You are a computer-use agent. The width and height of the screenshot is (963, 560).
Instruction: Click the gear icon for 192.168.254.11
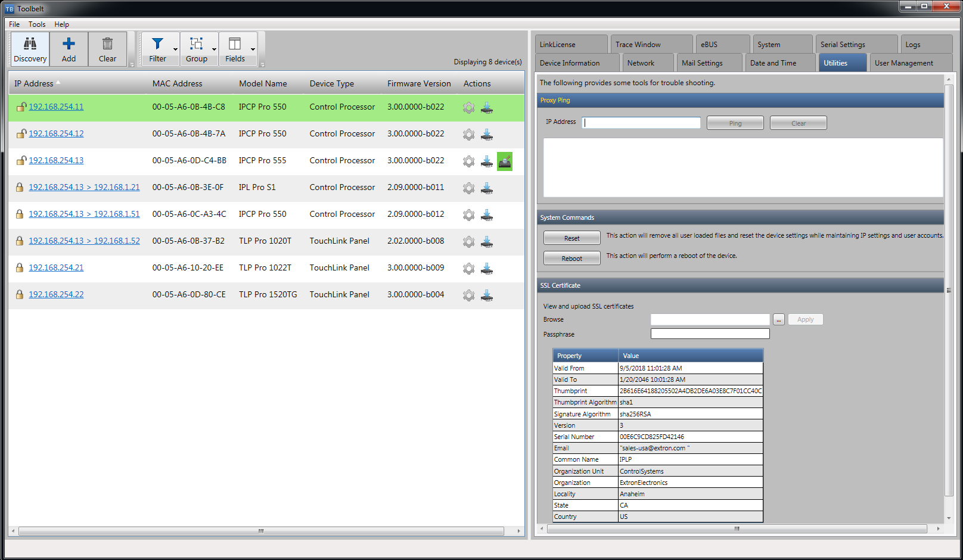pos(468,108)
